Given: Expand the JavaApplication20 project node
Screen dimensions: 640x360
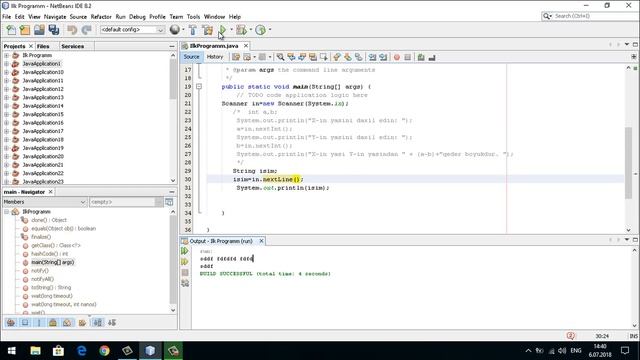Looking at the screenshot, I should pos(7,156).
